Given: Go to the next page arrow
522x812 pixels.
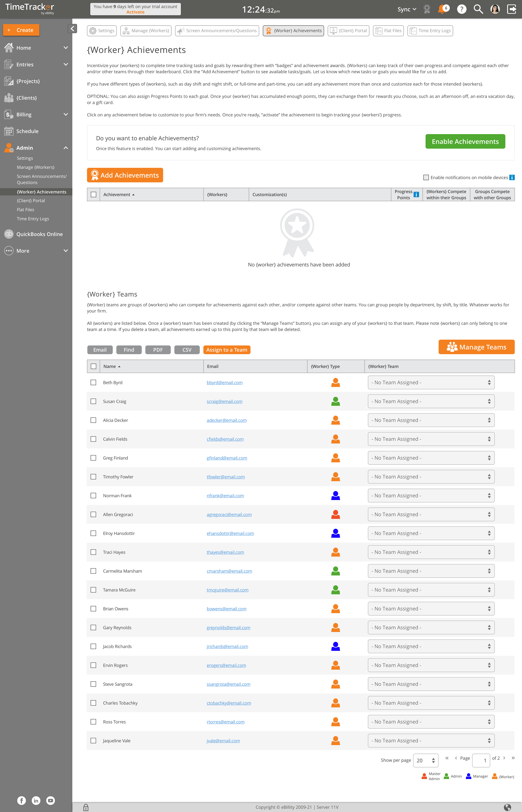Looking at the screenshot, I should [504, 758].
